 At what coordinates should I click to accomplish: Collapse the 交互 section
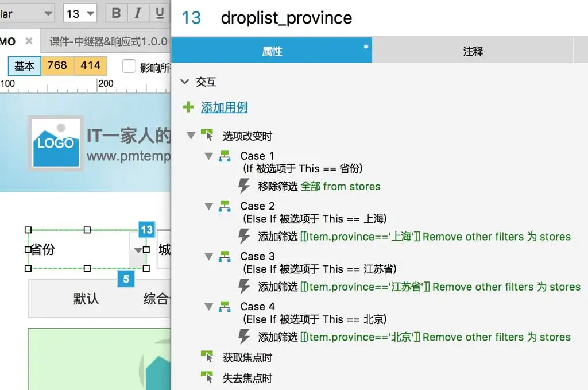[185, 82]
